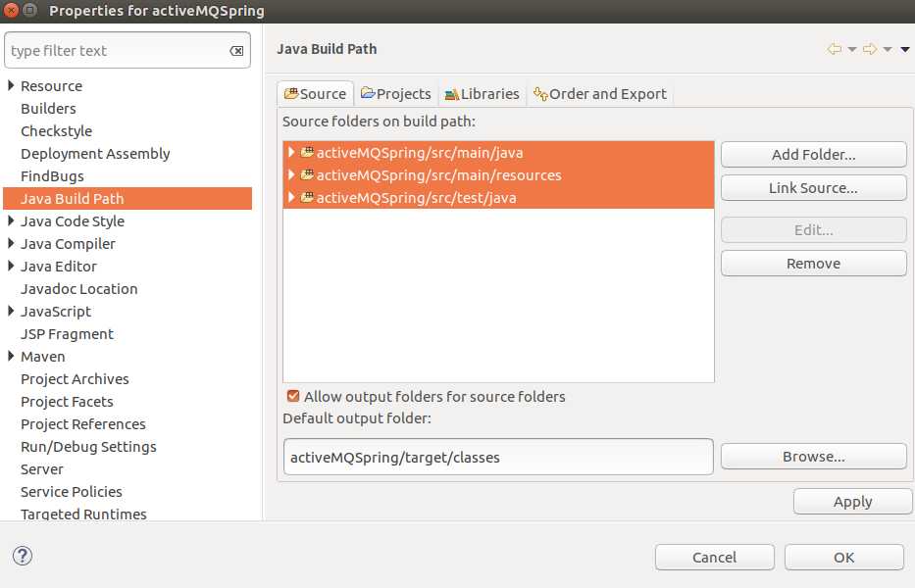Select Javadoc Location in the tree

coord(78,289)
